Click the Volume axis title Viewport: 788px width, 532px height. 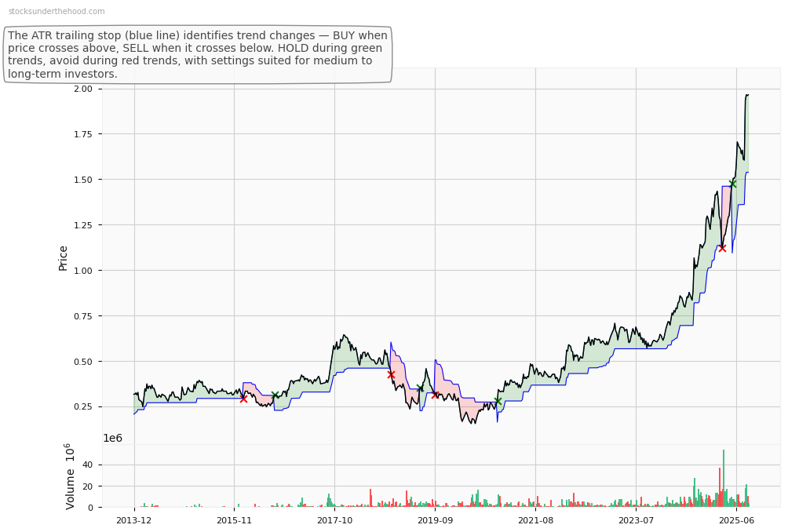pos(70,476)
